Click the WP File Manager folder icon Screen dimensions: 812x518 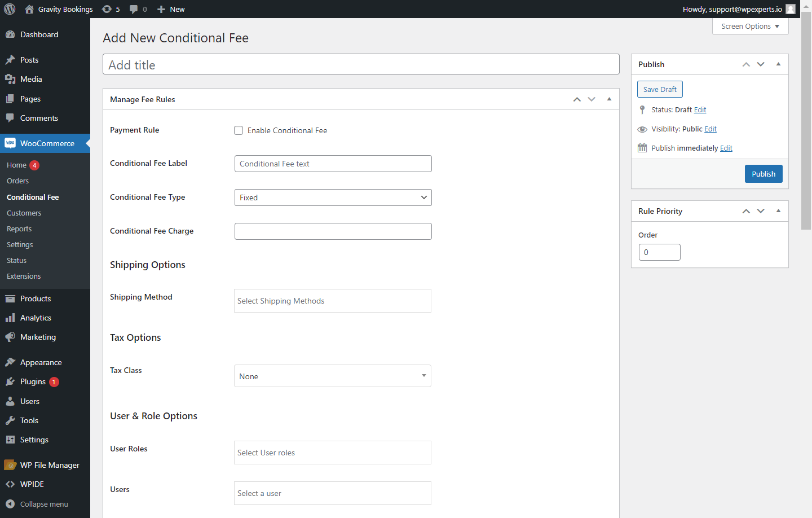pyautogui.click(x=10, y=465)
